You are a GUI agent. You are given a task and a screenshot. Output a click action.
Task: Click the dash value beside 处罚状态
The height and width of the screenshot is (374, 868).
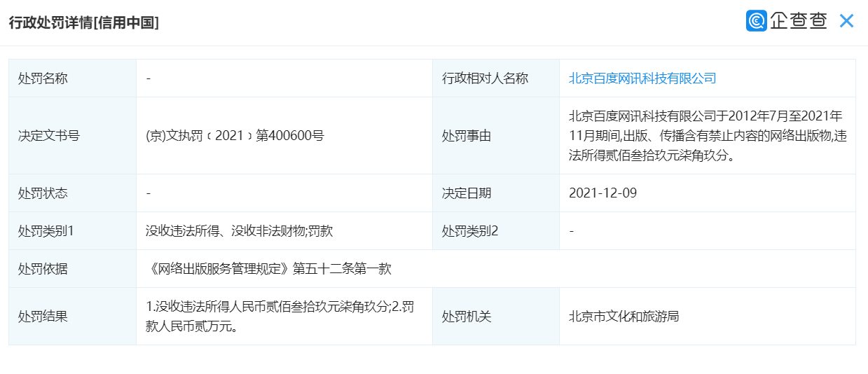149,193
